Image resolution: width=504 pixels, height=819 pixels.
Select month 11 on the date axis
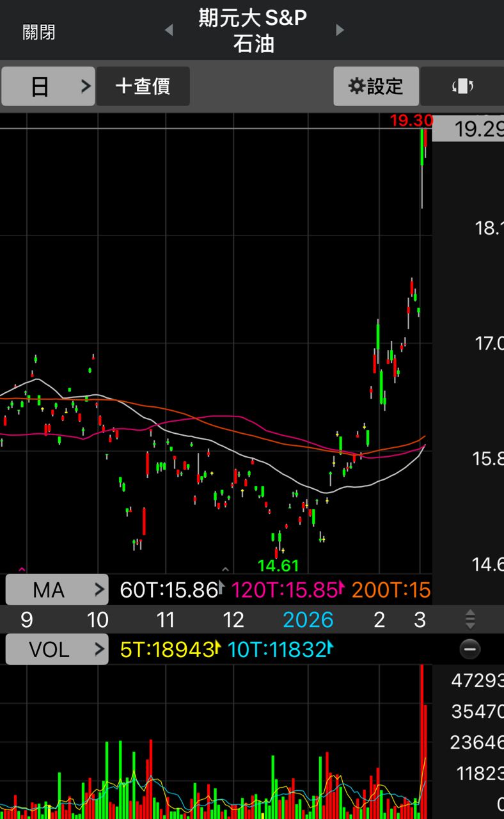pyautogui.click(x=166, y=619)
